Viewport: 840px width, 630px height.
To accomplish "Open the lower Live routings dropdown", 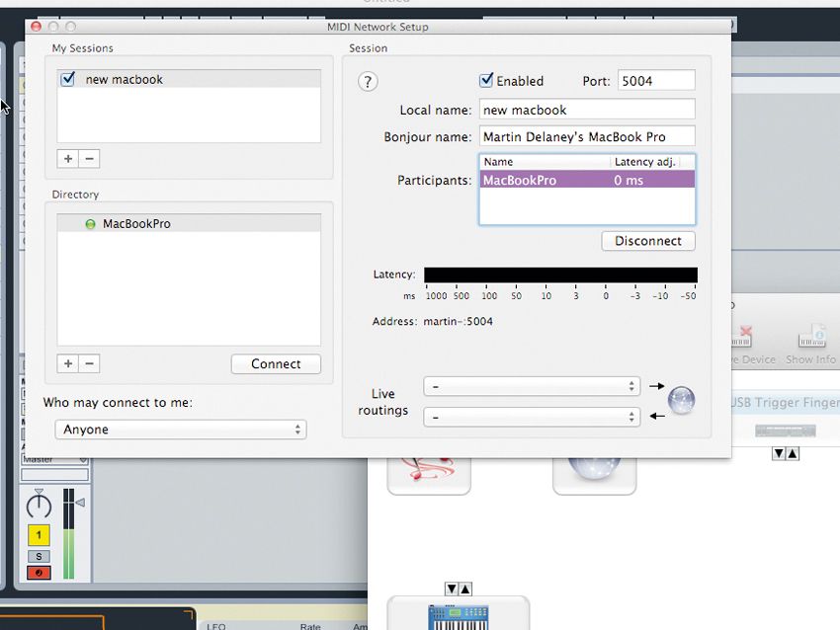I will click(531, 417).
